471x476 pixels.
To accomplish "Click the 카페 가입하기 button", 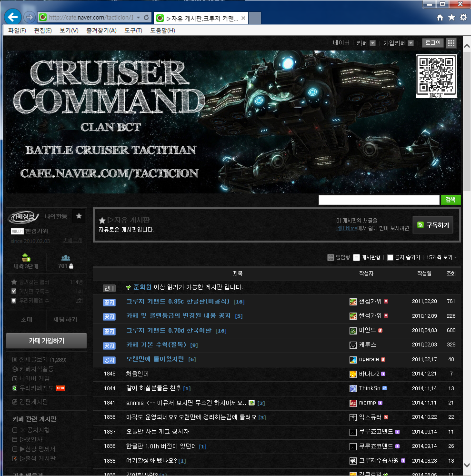I will click(x=46, y=341).
